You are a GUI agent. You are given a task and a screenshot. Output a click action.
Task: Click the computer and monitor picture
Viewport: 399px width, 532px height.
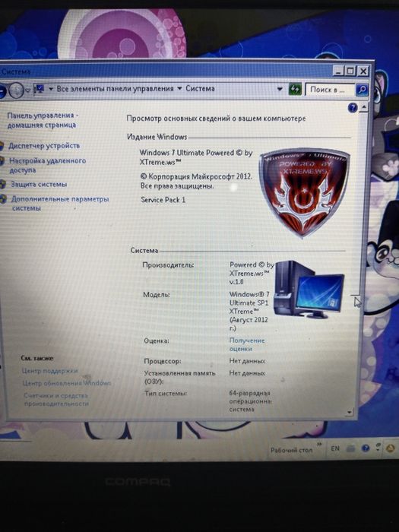pos(308,289)
